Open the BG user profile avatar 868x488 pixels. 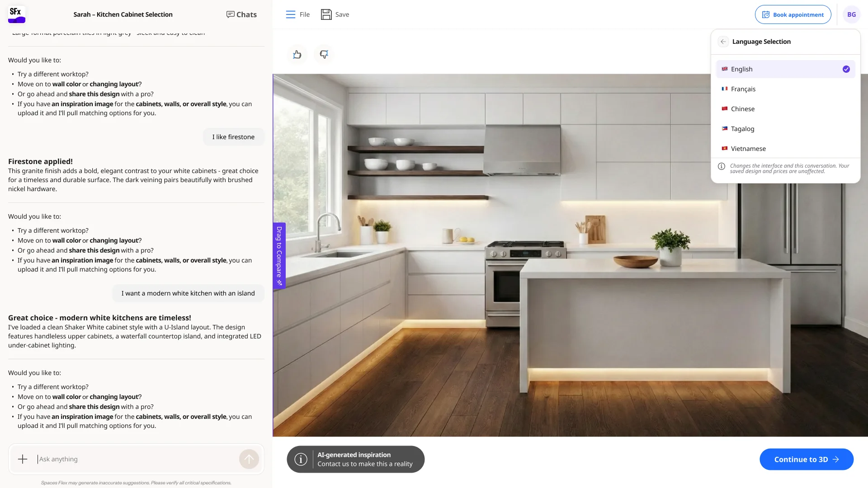click(x=851, y=14)
